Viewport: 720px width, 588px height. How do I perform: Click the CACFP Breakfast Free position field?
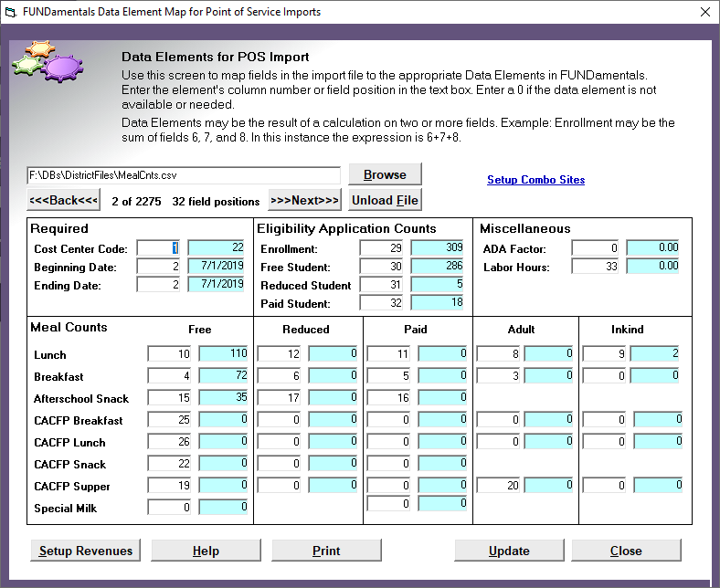tap(169, 419)
